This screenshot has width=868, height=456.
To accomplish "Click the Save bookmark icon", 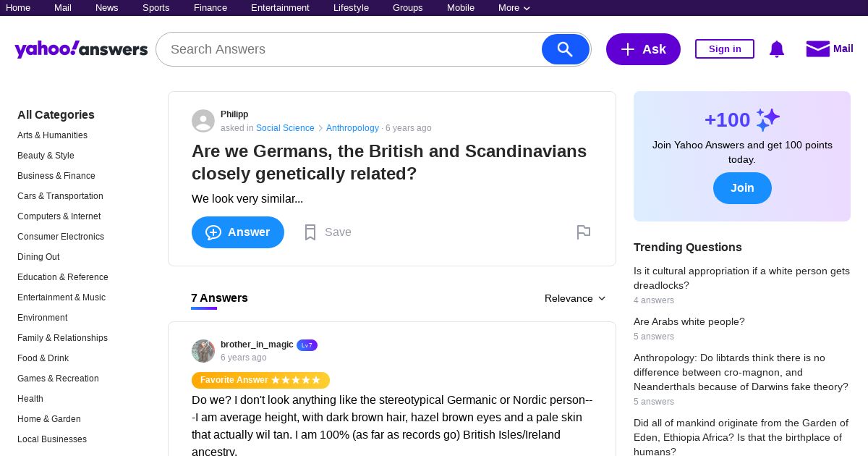I will [x=310, y=232].
